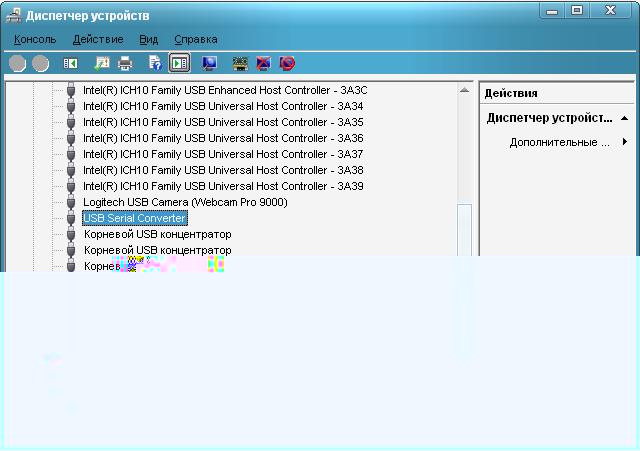The image size is (640, 451).
Task: Select the USB Serial Converter device
Action: pos(134,218)
